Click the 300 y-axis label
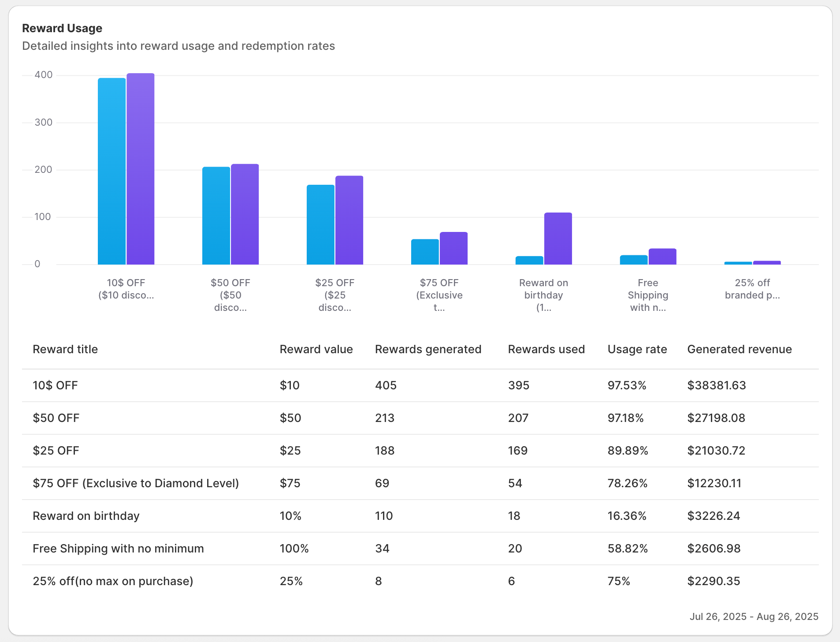 [44, 123]
